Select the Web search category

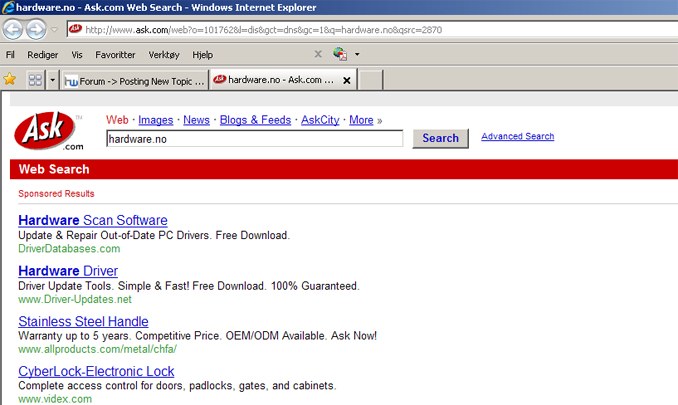click(117, 120)
